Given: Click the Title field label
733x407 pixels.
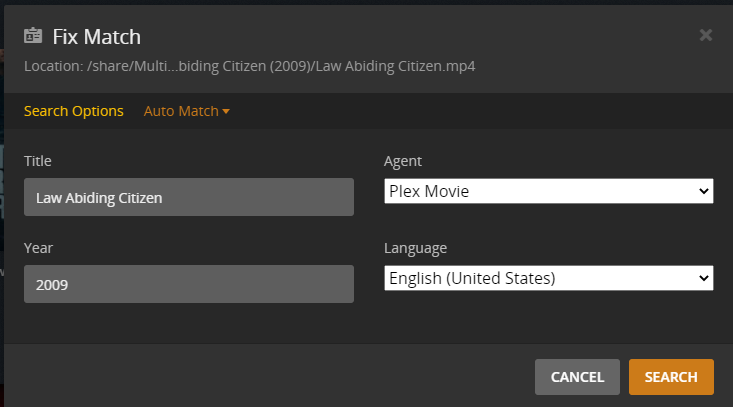Looking at the screenshot, I should (38, 161).
